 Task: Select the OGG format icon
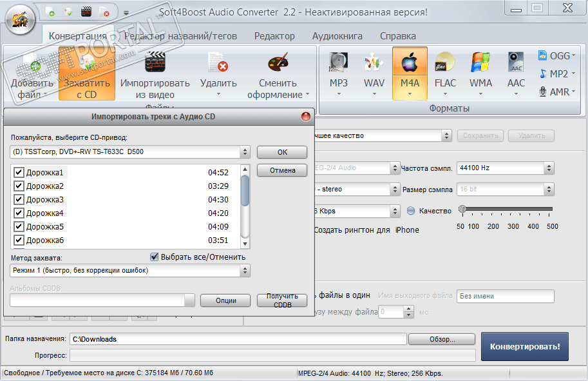tap(542, 55)
